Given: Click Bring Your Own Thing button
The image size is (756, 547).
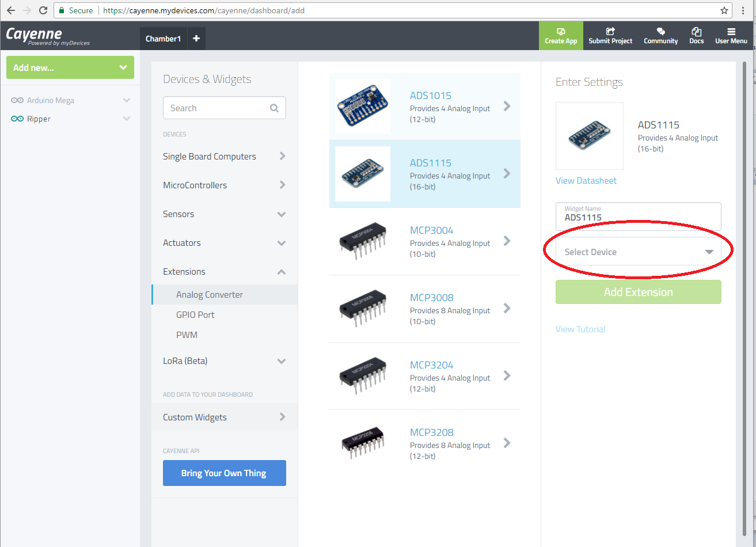Looking at the screenshot, I should (x=225, y=473).
